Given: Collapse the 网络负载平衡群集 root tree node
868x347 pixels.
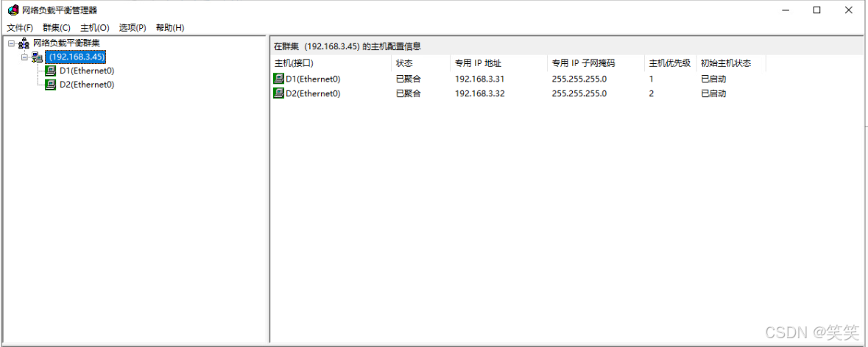Looking at the screenshot, I should (11, 43).
